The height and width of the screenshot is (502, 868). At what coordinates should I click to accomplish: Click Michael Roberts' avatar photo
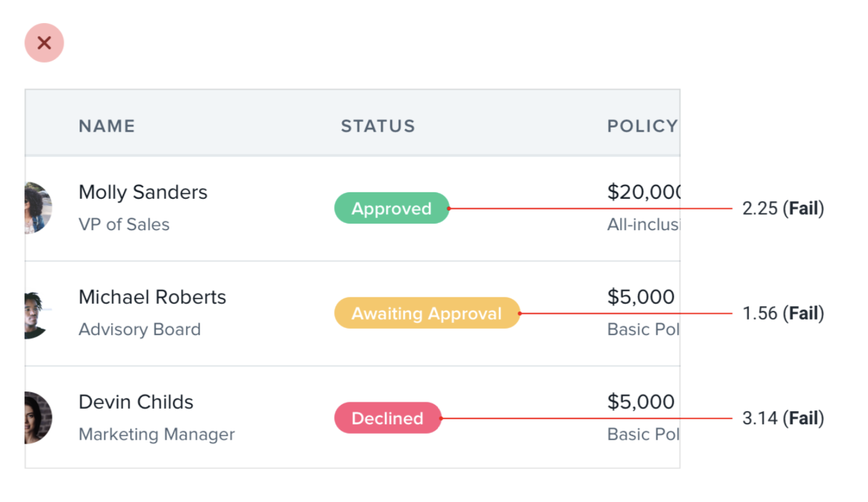(37, 314)
